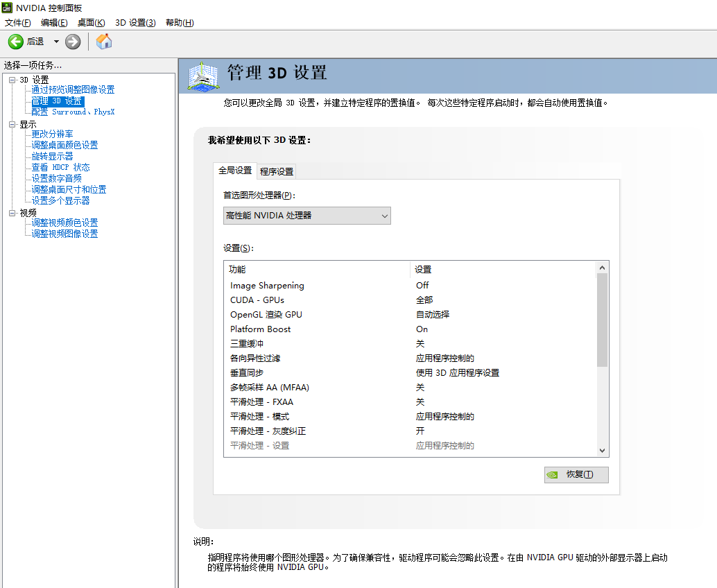The width and height of the screenshot is (717, 588).
Task: Select the 三重缓冲 row
Action: coord(411,344)
